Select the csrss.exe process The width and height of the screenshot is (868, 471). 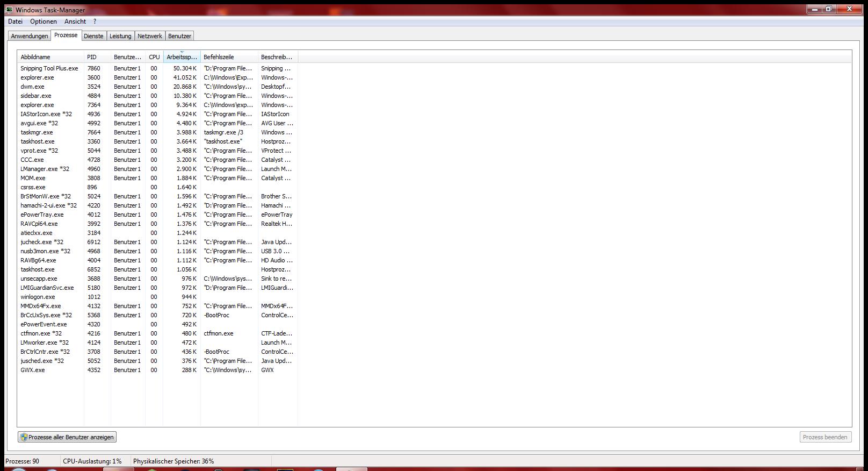point(157,187)
